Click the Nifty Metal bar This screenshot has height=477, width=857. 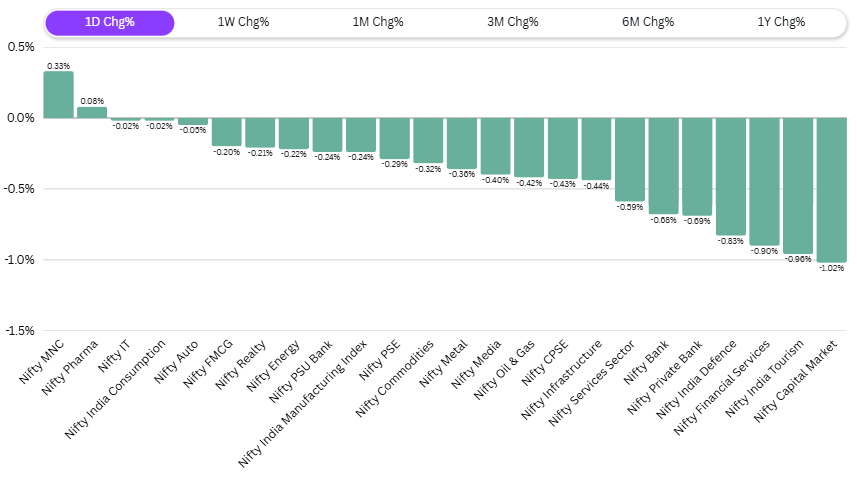(461, 143)
